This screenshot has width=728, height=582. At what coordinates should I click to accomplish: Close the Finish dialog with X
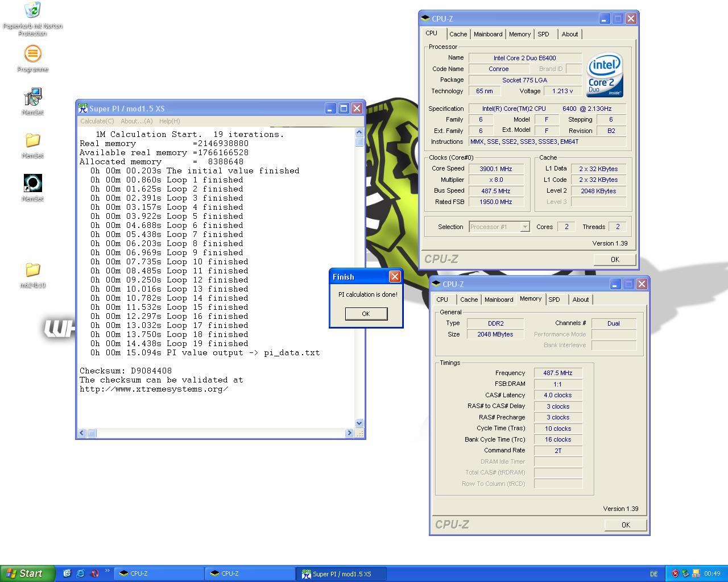coord(394,277)
